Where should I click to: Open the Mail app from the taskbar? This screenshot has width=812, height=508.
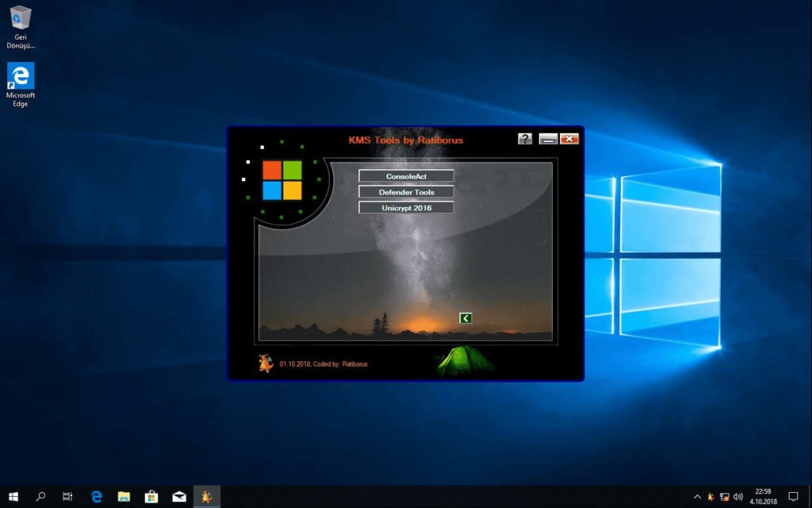click(x=179, y=497)
